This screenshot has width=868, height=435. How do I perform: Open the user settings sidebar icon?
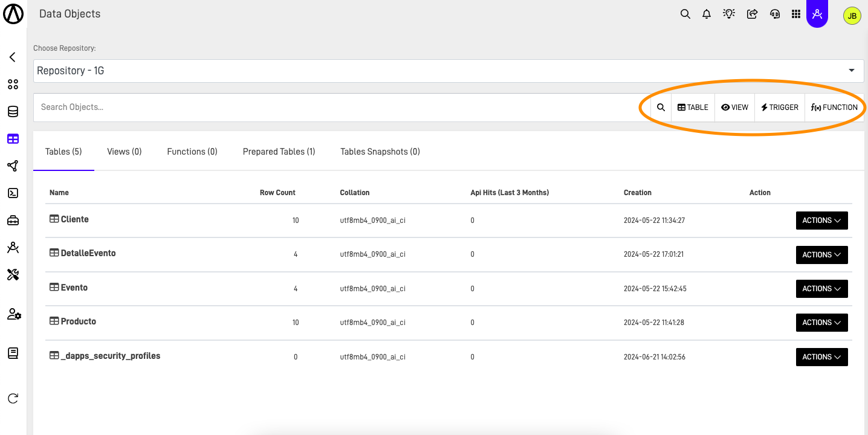(x=14, y=314)
